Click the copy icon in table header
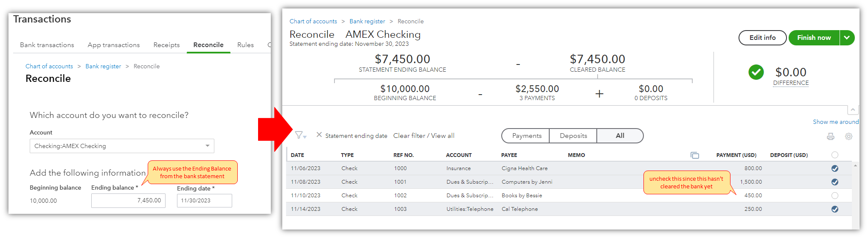 (695, 155)
